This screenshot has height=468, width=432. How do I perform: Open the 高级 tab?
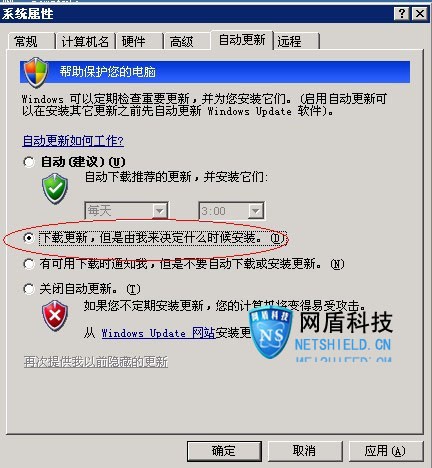[187, 41]
